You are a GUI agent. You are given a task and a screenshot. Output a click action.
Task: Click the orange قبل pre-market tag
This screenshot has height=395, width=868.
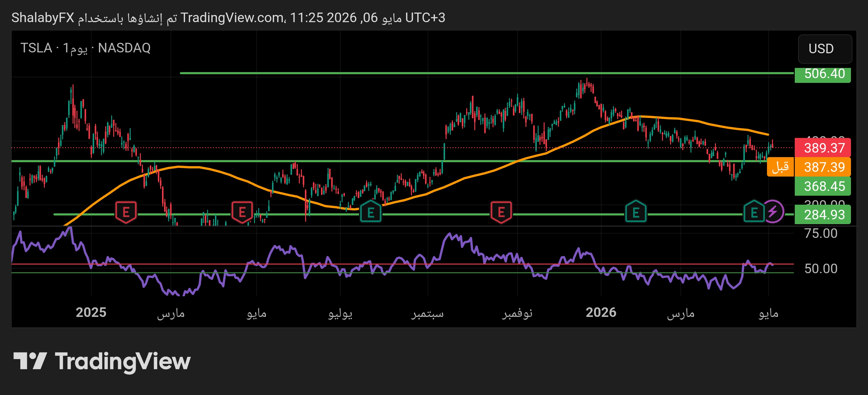780,167
